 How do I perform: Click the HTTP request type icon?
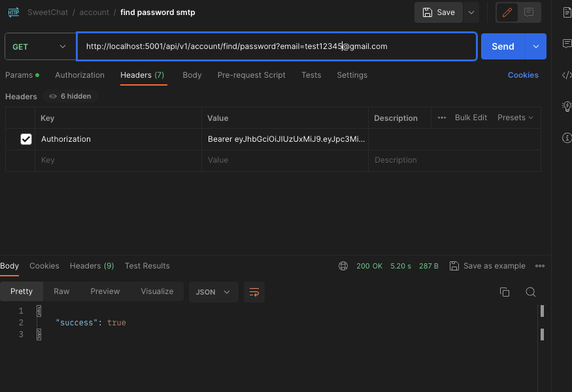click(14, 12)
